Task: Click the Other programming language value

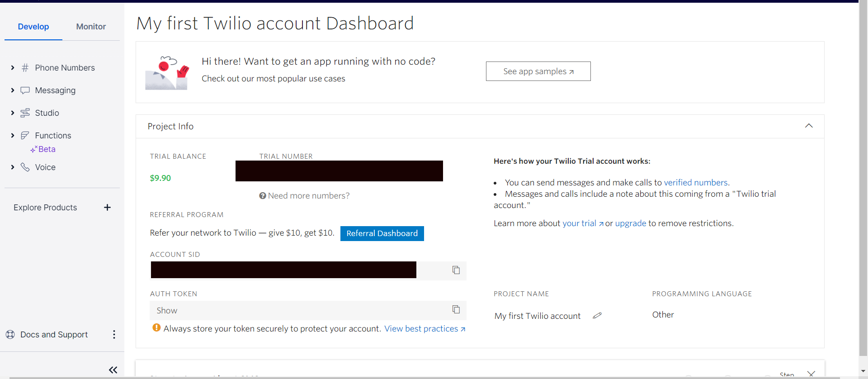Action: [x=663, y=315]
